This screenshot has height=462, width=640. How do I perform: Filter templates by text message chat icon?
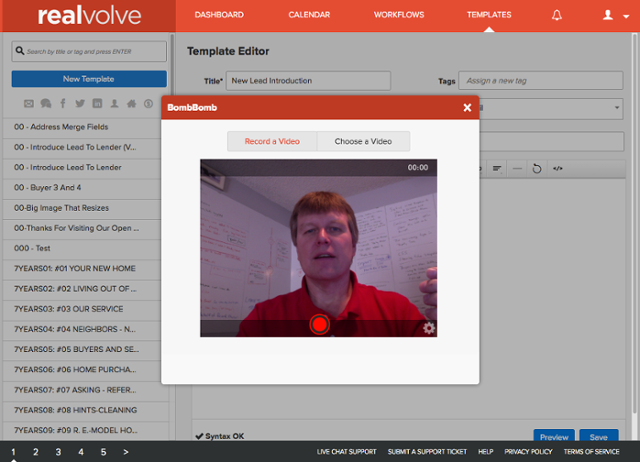click(46, 104)
